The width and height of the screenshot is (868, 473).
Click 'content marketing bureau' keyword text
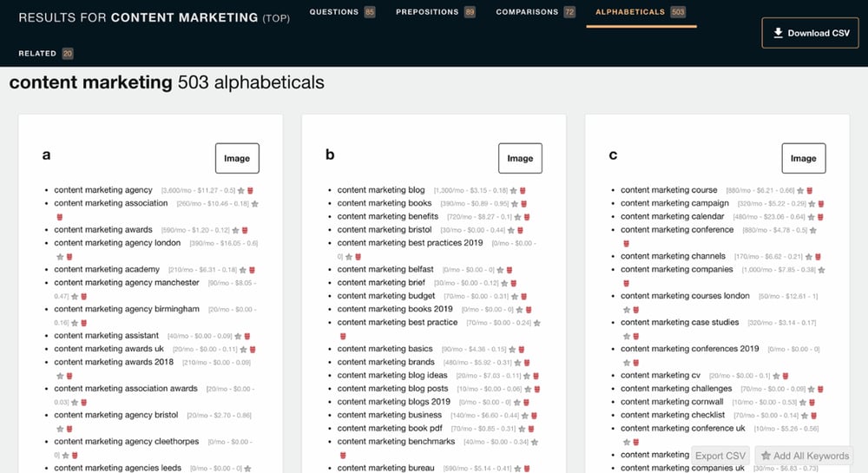point(386,468)
